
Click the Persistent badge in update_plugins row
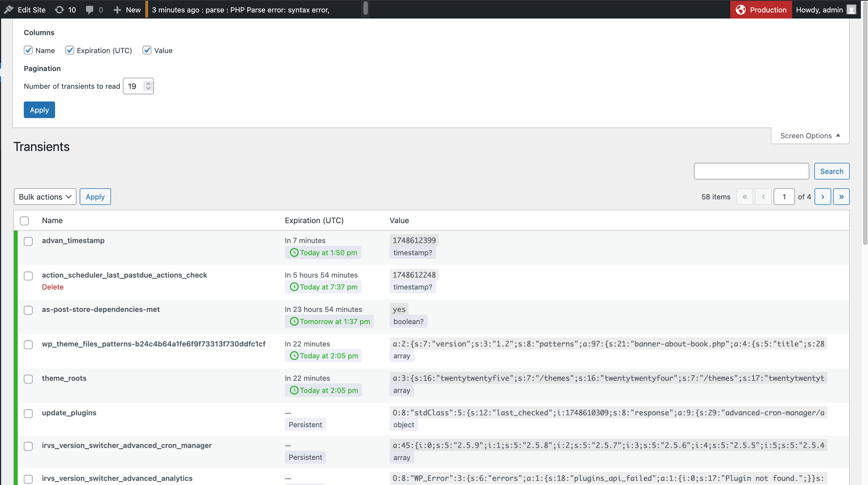click(x=305, y=424)
